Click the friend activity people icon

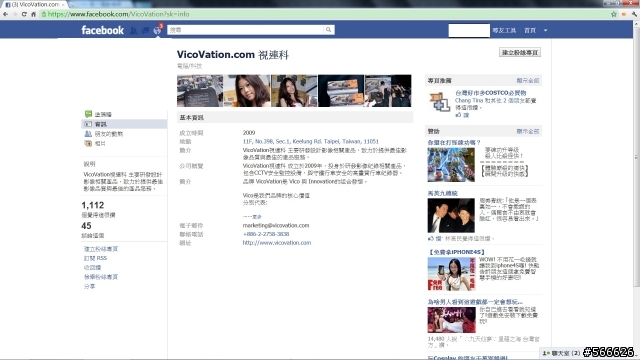pyautogui.click(x=88, y=133)
